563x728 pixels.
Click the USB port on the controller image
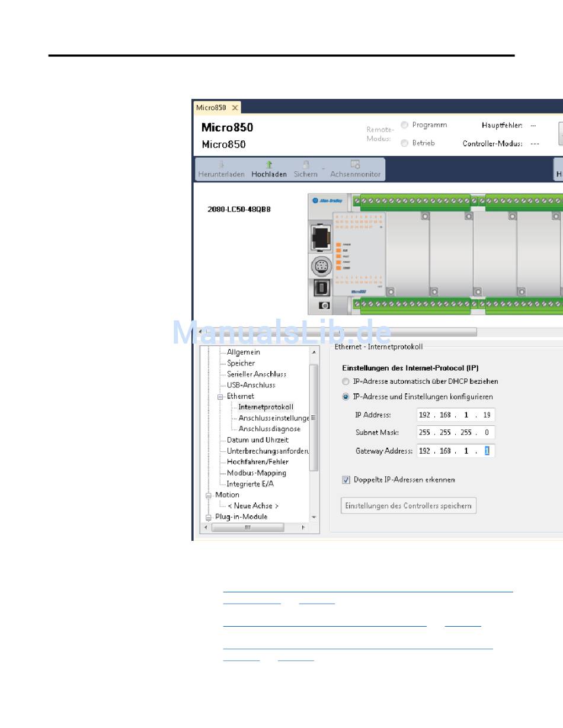(322, 288)
